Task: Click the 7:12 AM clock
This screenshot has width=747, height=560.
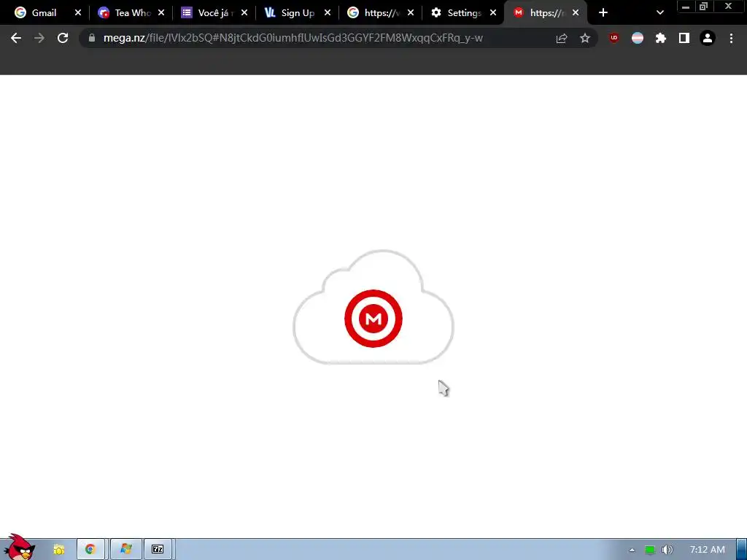Action: [708, 550]
